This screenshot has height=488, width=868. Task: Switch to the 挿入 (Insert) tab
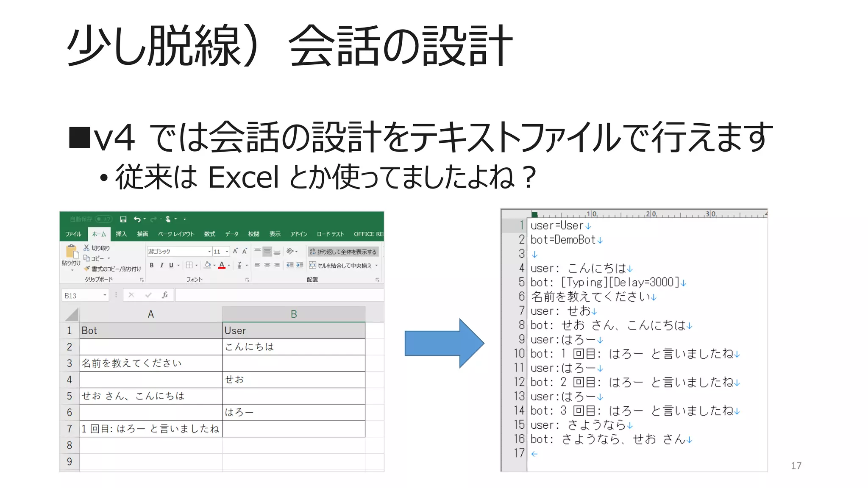click(x=121, y=234)
